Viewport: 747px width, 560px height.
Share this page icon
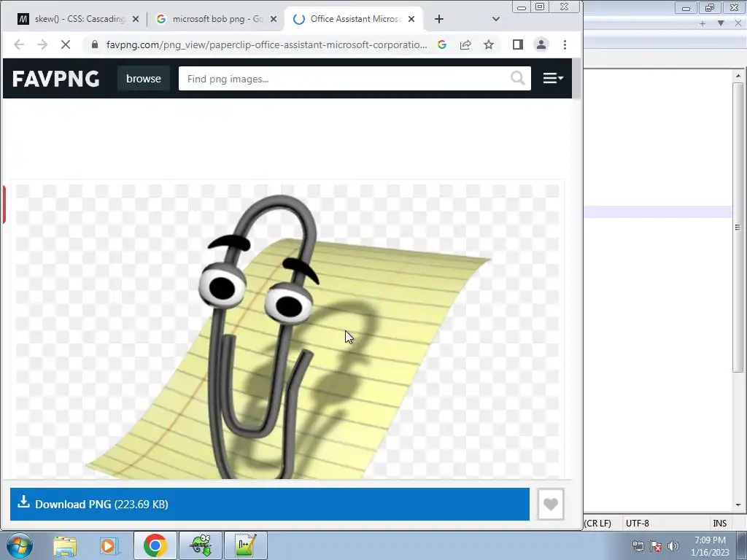(465, 44)
